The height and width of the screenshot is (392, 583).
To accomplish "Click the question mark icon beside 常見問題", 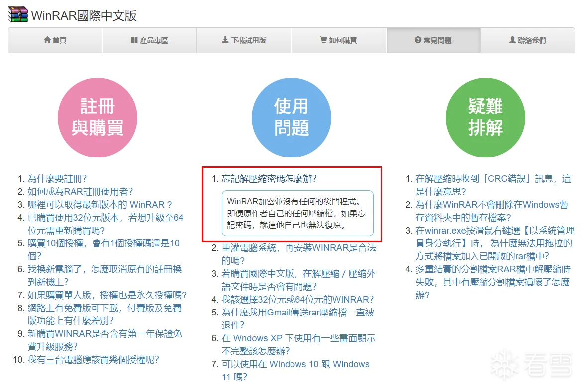I will point(418,40).
